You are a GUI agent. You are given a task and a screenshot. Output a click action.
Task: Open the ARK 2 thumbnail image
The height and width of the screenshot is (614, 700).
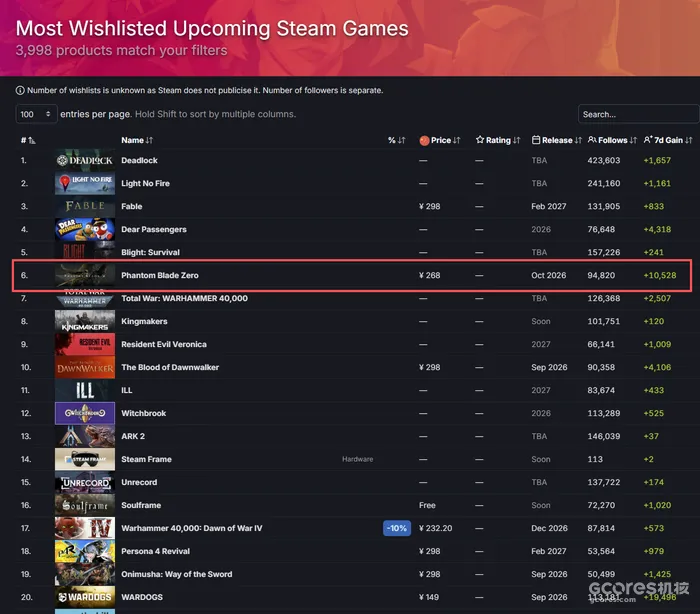pos(85,436)
